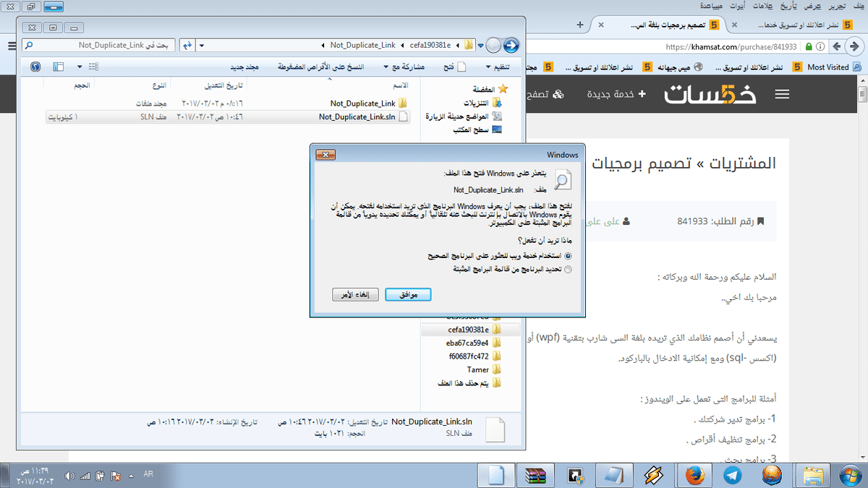Click the Explorer back arrow button
868x488 pixels.
tap(511, 45)
